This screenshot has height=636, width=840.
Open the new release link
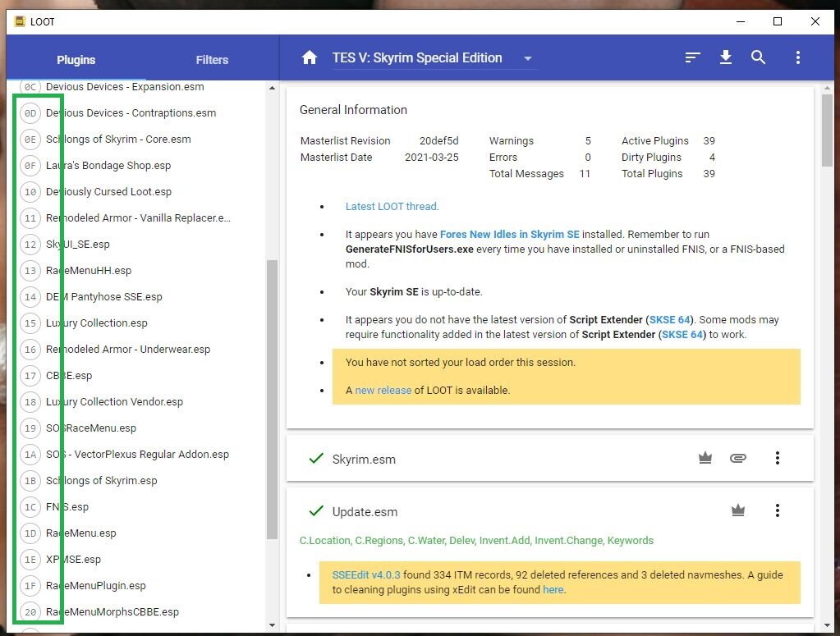pyautogui.click(x=383, y=391)
